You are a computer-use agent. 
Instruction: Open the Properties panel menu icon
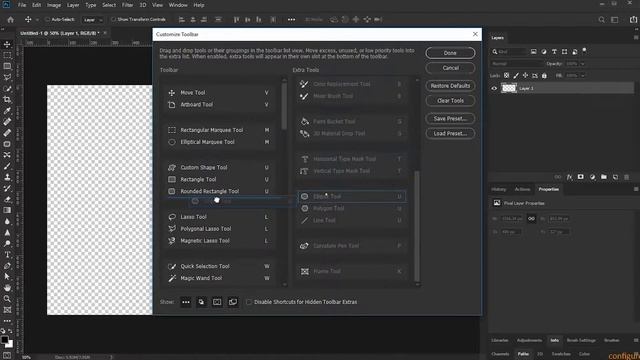tap(636, 189)
